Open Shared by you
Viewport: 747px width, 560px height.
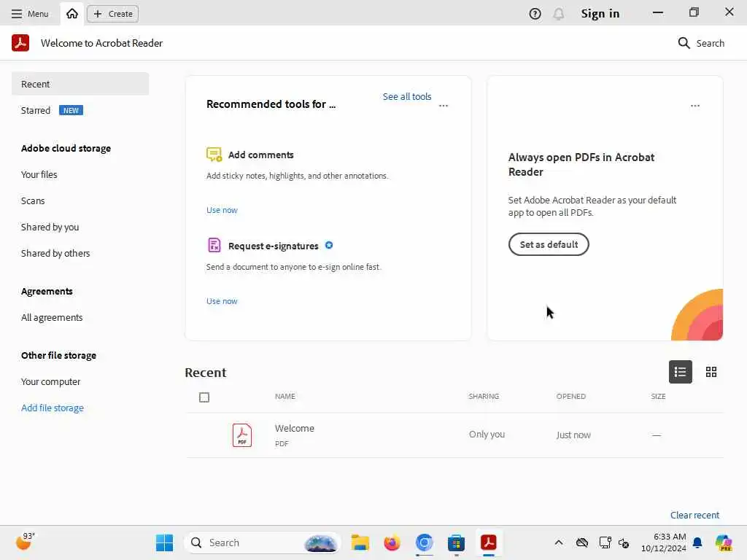(50, 227)
